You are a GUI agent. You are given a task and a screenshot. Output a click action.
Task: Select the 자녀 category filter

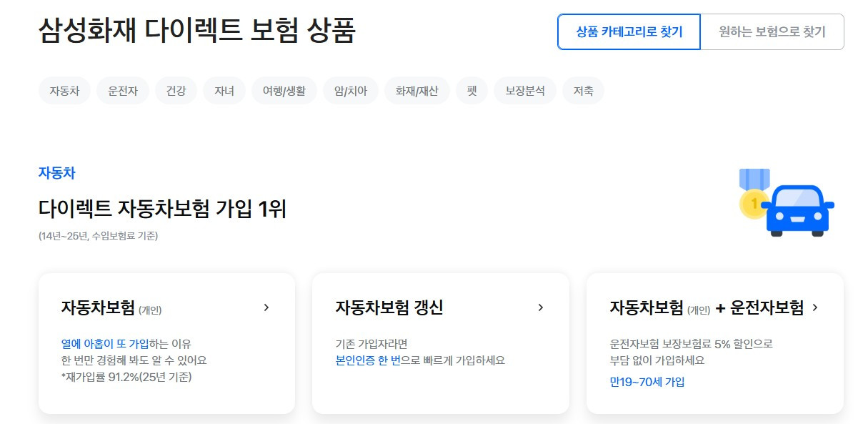[x=224, y=90]
